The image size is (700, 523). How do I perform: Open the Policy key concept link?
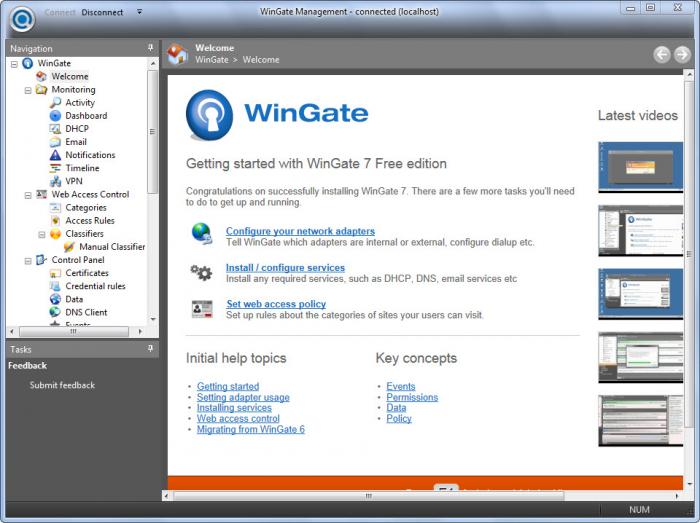[x=399, y=419]
